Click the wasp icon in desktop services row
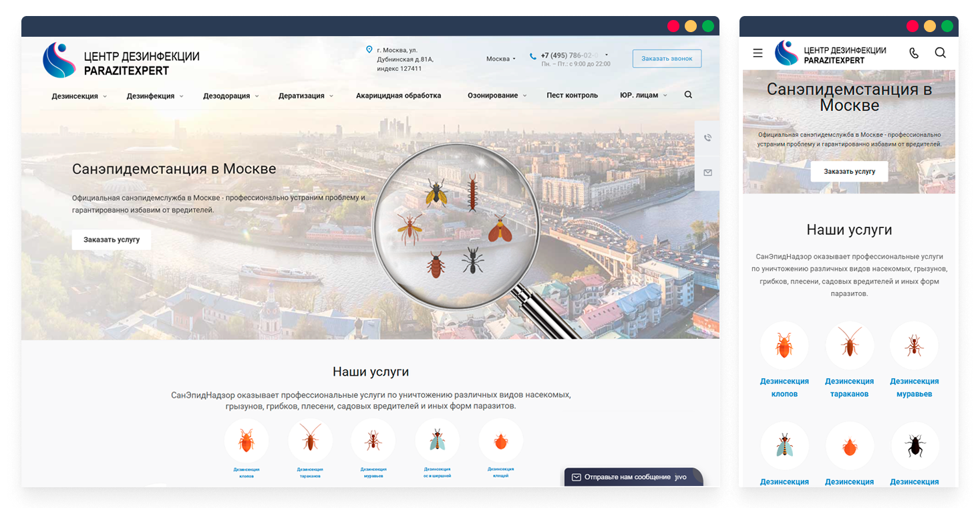980x508 pixels. coord(437,440)
